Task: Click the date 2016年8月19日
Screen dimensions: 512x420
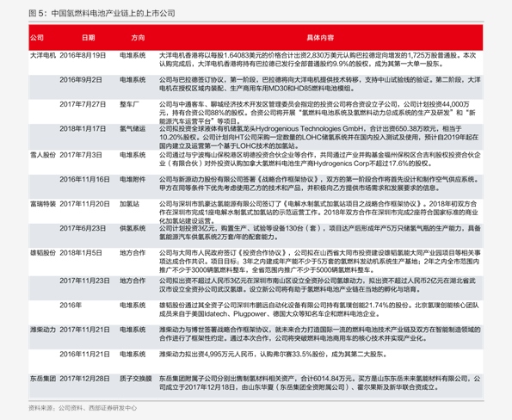Action: (x=83, y=55)
